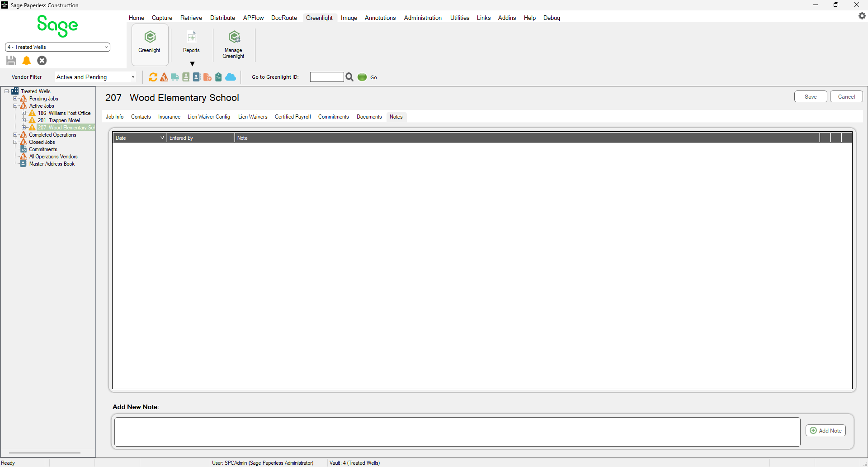868x467 pixels.
Task: Click the floppy disk save icon
Action: (x=11, y=61)
